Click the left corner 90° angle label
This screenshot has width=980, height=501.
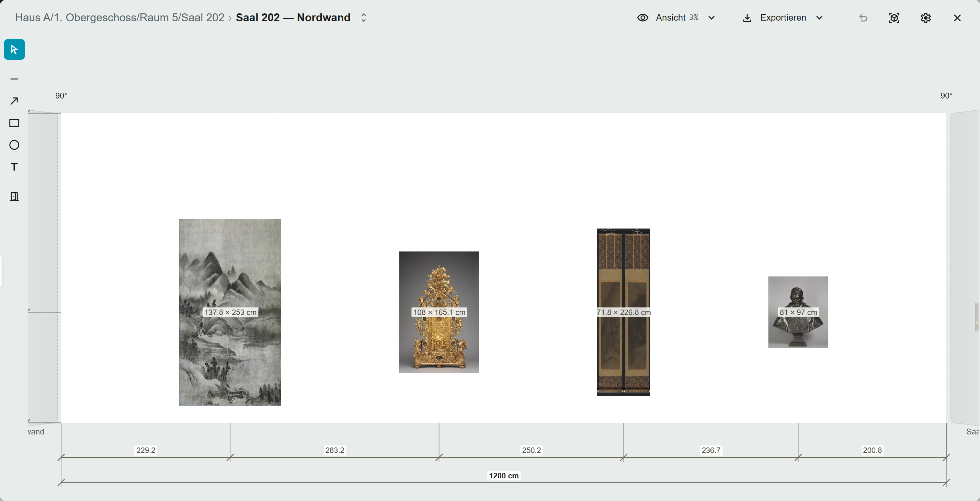point(61,96)
